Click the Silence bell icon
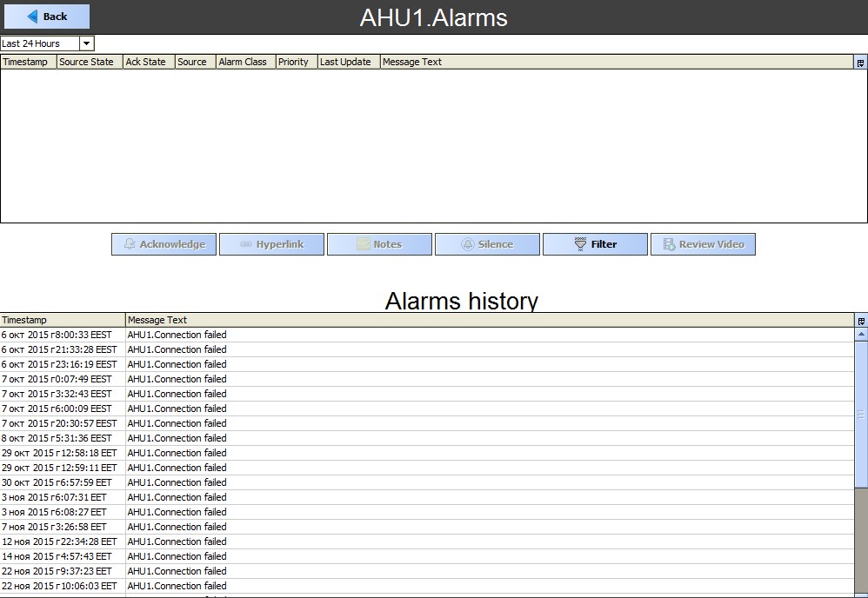This screenshot has height=598, width=868. click(468, 244)
